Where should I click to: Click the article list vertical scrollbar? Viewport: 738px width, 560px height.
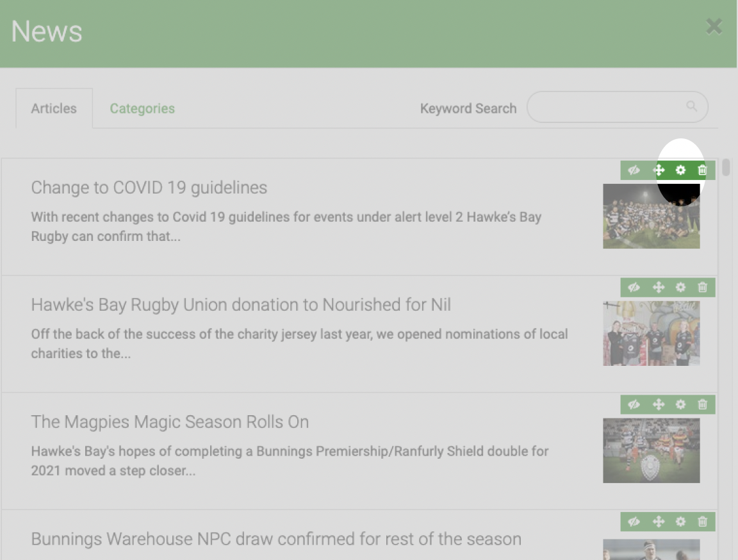(x=726, y=167)
